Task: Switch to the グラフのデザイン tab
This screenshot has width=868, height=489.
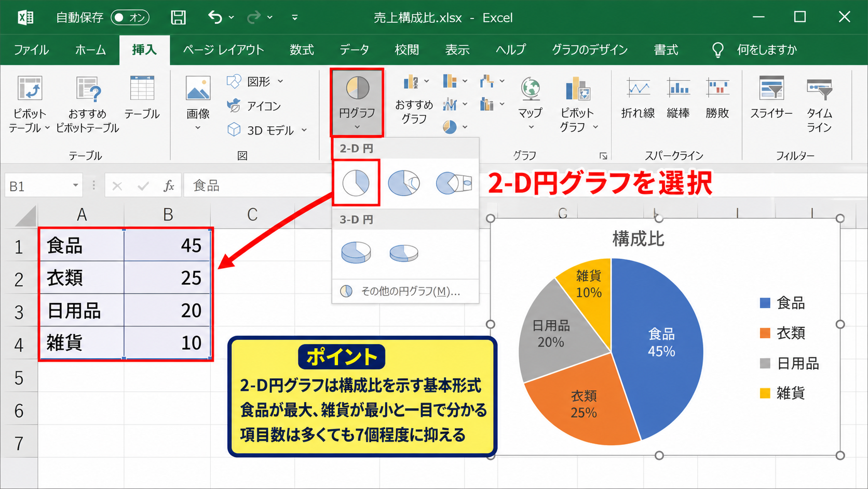Action: 590,50
